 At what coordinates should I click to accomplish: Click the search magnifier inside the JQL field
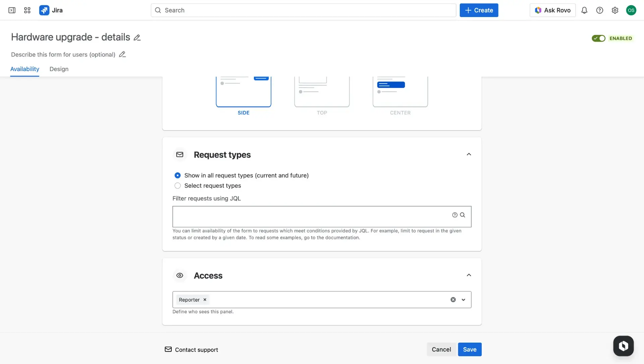click(463, 215)
